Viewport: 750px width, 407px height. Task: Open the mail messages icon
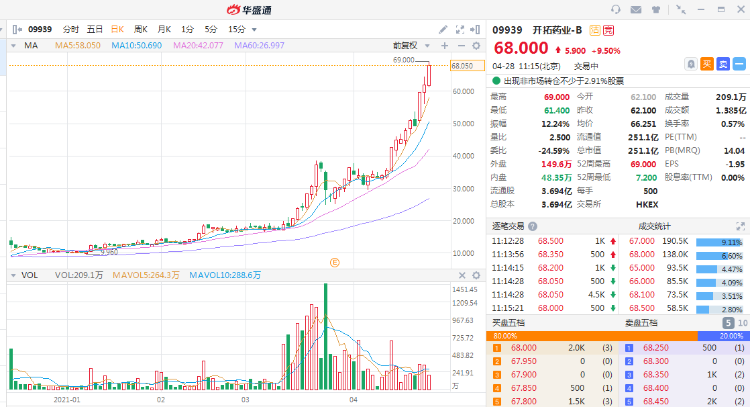click(636, 10)
